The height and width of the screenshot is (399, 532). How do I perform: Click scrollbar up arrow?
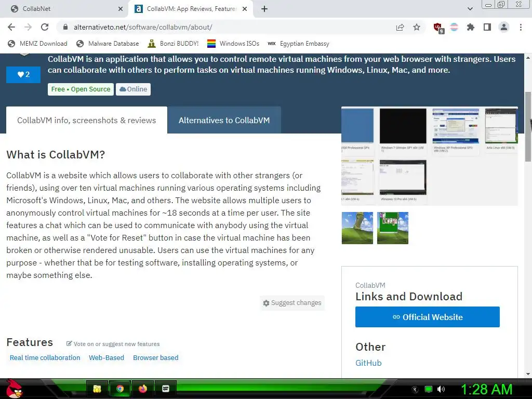[528, 58]
